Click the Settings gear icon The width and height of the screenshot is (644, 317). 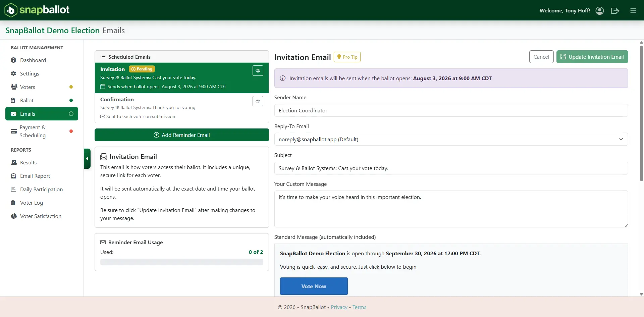click(13, 73)
